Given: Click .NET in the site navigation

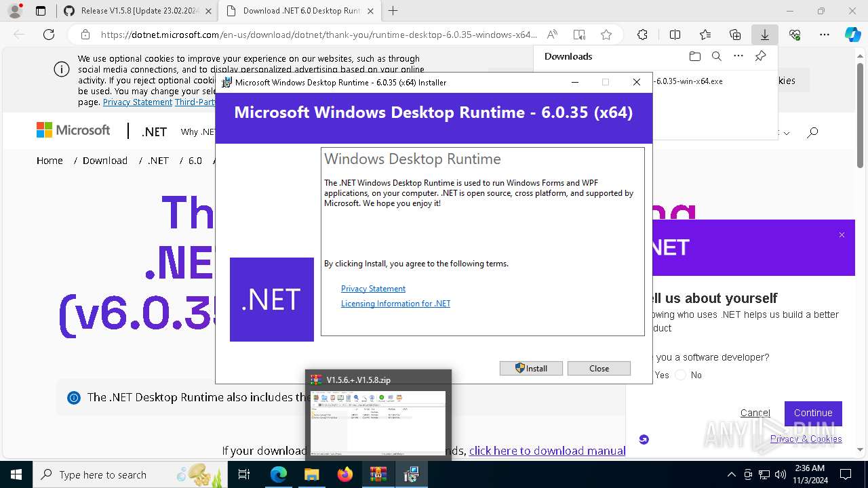Looking at the screenshot, I should pyautogui.click(x=154, y=131).
